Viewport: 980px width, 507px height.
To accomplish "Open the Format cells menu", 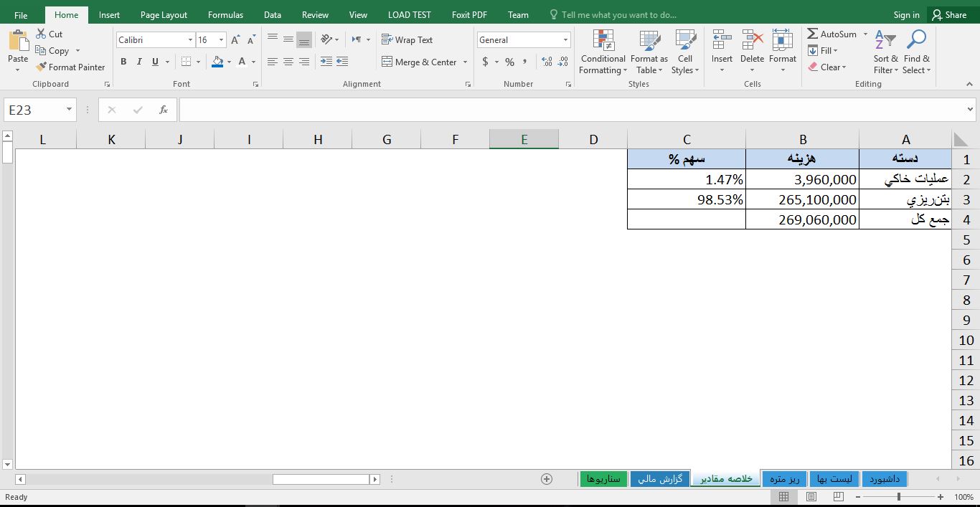I will tap(782, 52).
